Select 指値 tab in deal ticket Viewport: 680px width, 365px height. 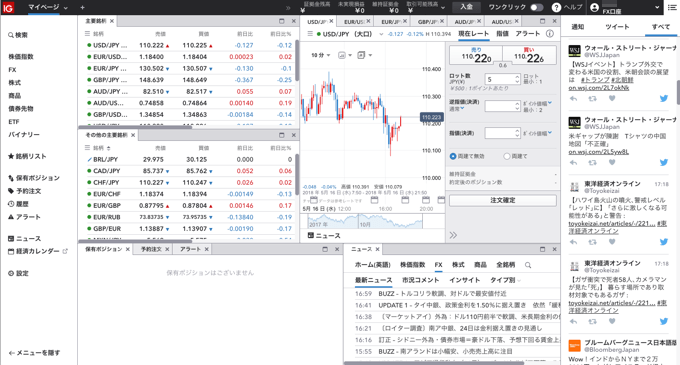(x=502, y=34)
